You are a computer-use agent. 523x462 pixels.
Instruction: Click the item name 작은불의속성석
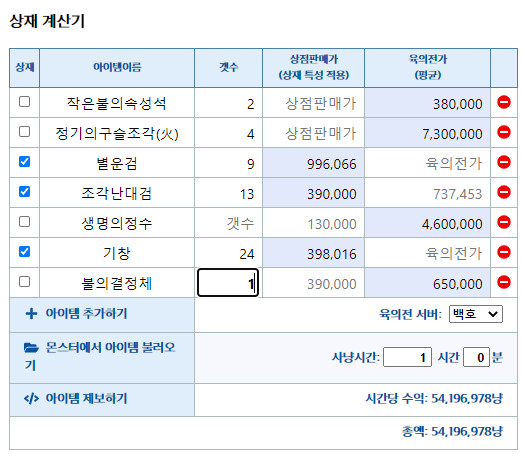(x=117, y=103)
